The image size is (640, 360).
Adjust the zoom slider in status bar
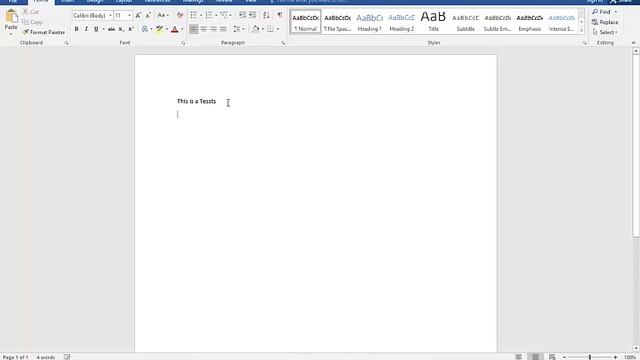590,357
